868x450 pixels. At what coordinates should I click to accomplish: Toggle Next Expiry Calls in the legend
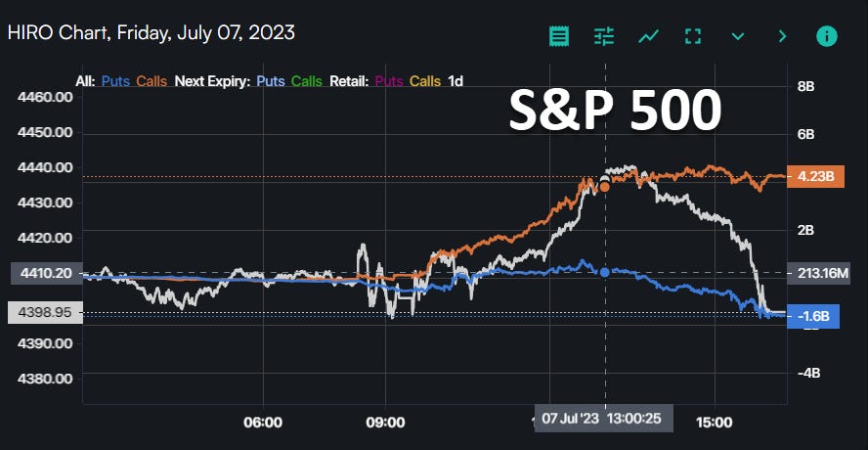(307, 81)
